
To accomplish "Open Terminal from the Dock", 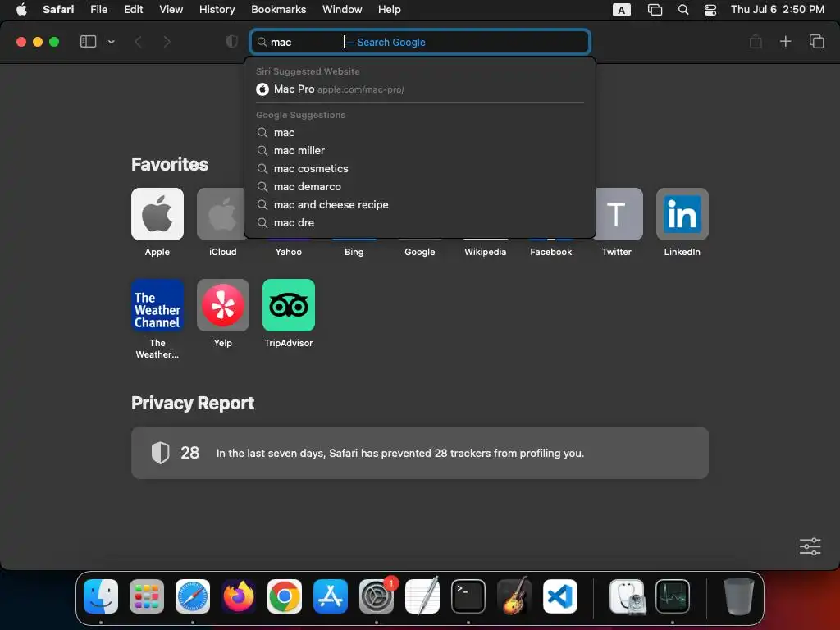I will point(468,596).
